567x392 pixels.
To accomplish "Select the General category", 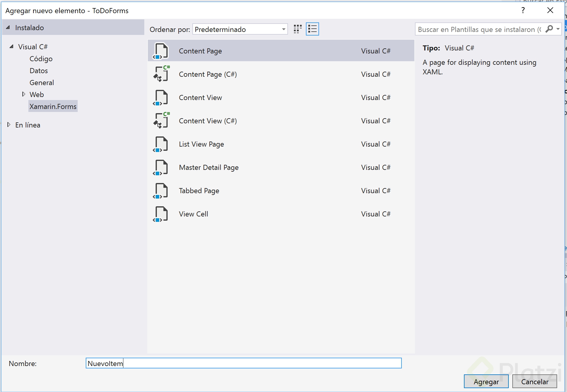I will pos(42,83).
